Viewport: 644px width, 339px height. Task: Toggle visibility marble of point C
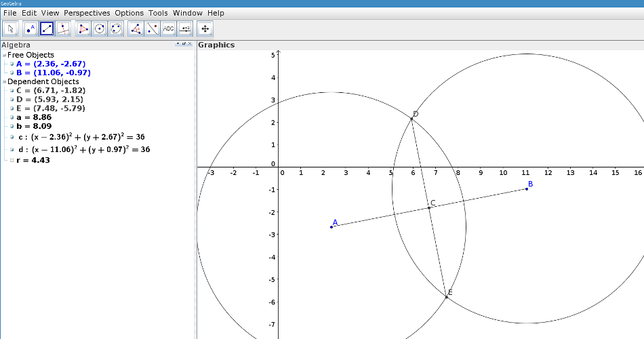coord(12,90)
